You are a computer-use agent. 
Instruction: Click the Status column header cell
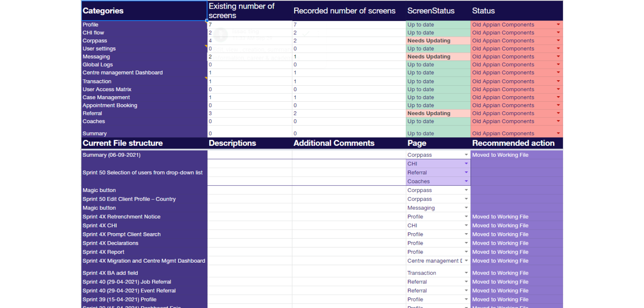(517, 11)
